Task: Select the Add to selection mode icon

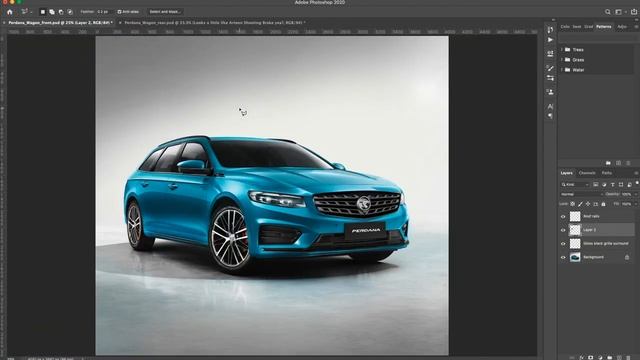Action: (52, 12)
